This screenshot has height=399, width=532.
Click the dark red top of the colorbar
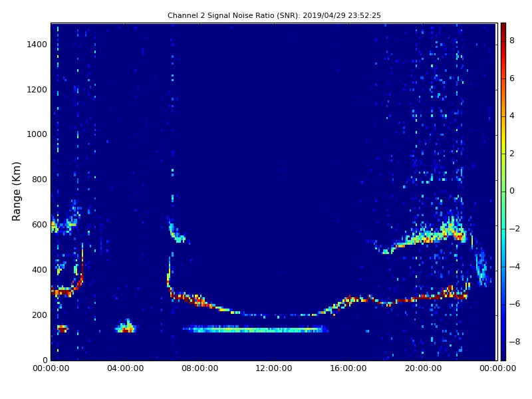[503, 27]
